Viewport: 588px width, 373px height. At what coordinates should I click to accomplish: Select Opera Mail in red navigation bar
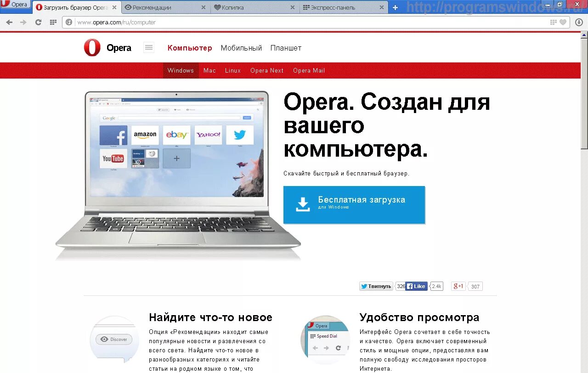[309, 70]
